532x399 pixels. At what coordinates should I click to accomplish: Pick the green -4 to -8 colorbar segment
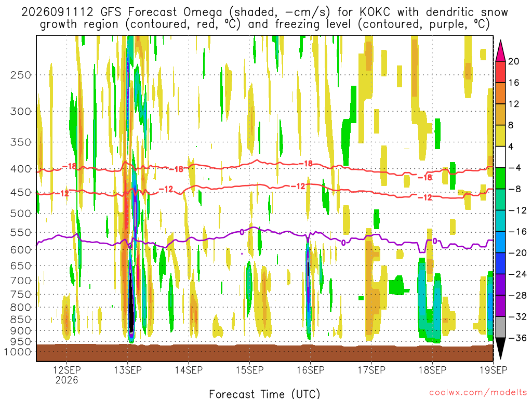[500, 178]
